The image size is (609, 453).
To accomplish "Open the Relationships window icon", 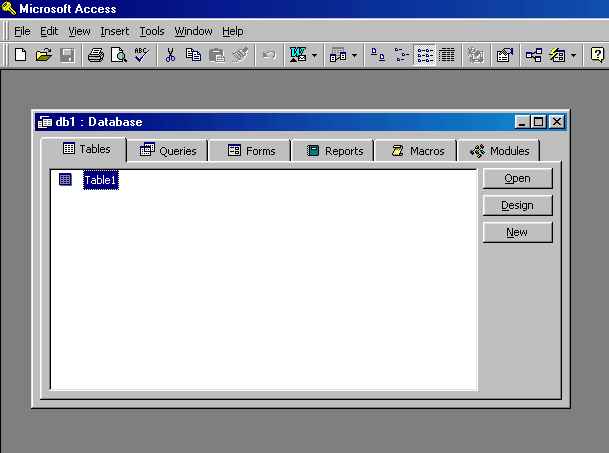I will tap(533, 56).
